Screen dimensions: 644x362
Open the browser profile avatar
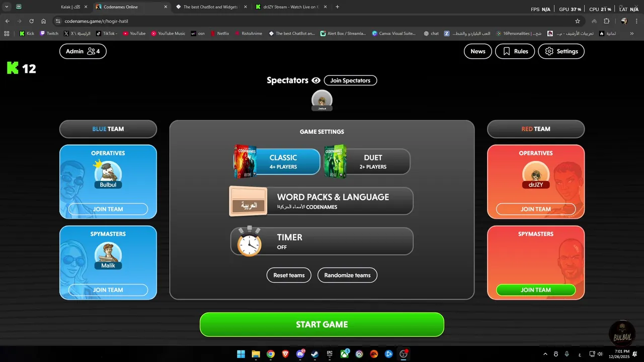pos(624,21)
